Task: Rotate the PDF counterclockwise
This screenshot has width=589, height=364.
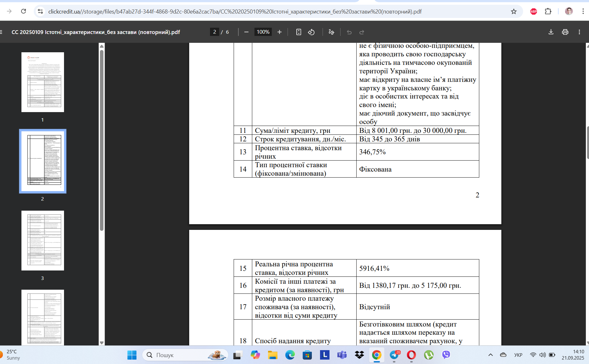Action: 311,32
